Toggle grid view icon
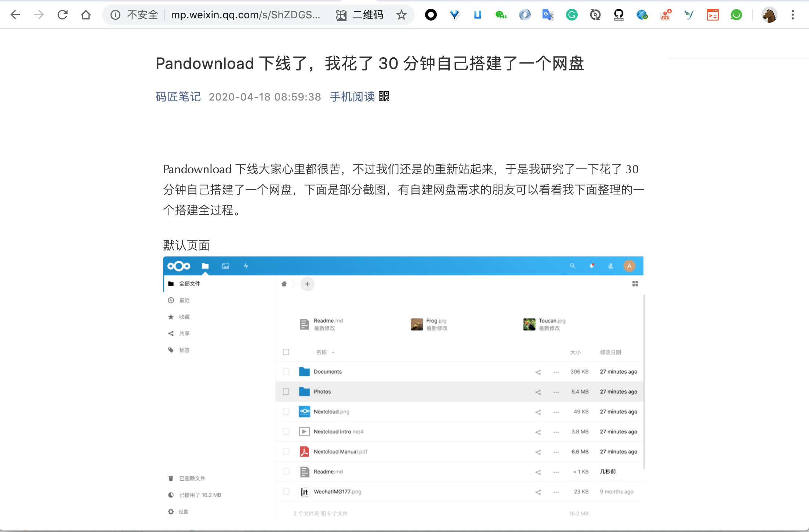The height and width of the screenshot is (532, 809). (x=635, y=284)
